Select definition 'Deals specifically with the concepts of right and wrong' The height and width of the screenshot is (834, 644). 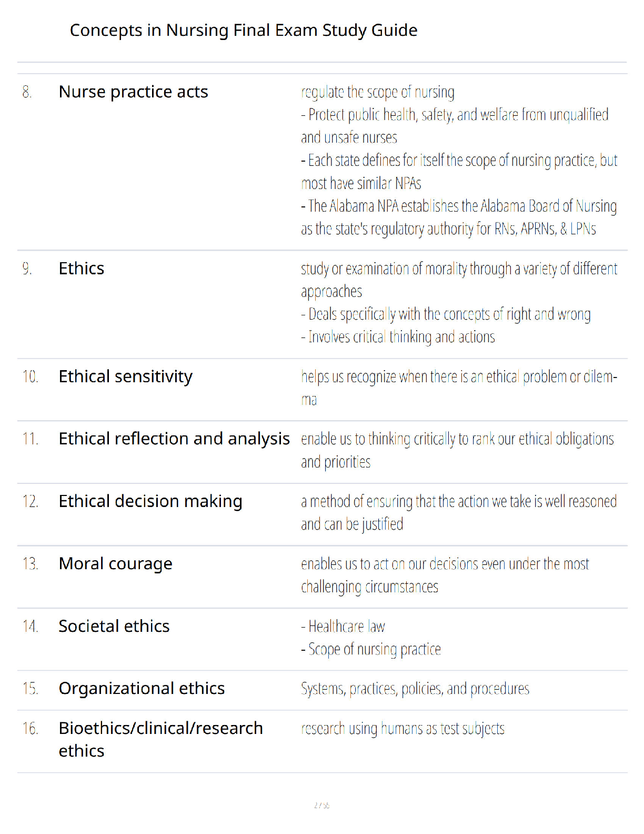click(446, 314)
